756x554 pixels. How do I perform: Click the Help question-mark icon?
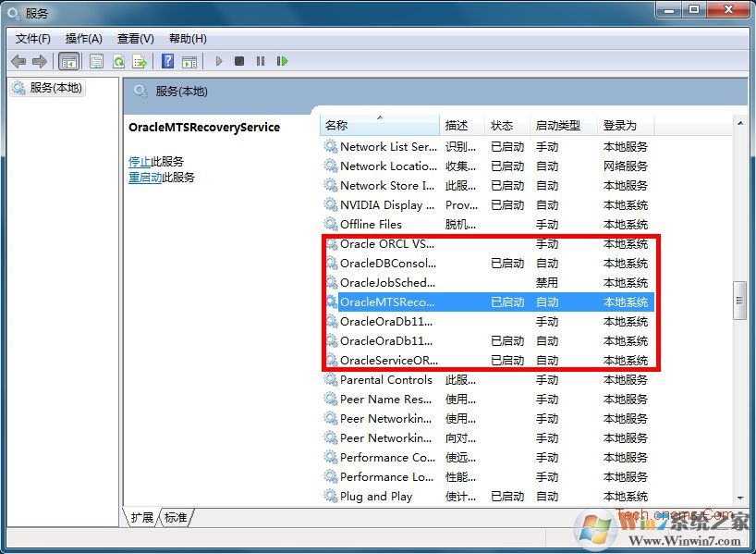tap(167, 61)
